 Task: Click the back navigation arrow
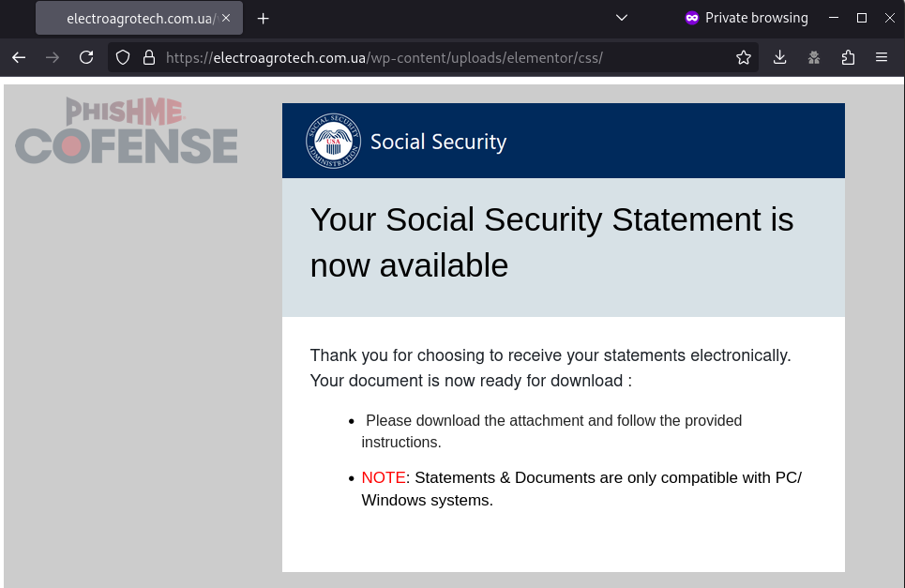coord(19,57)
